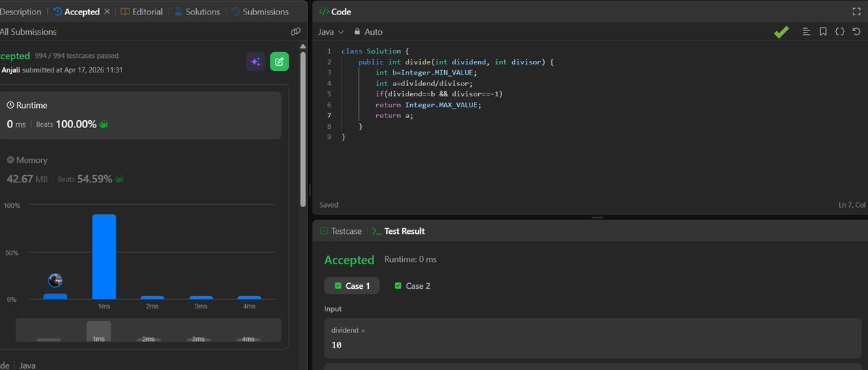Enter fullscreen mode for the Code panel

(x=856, y=12)
